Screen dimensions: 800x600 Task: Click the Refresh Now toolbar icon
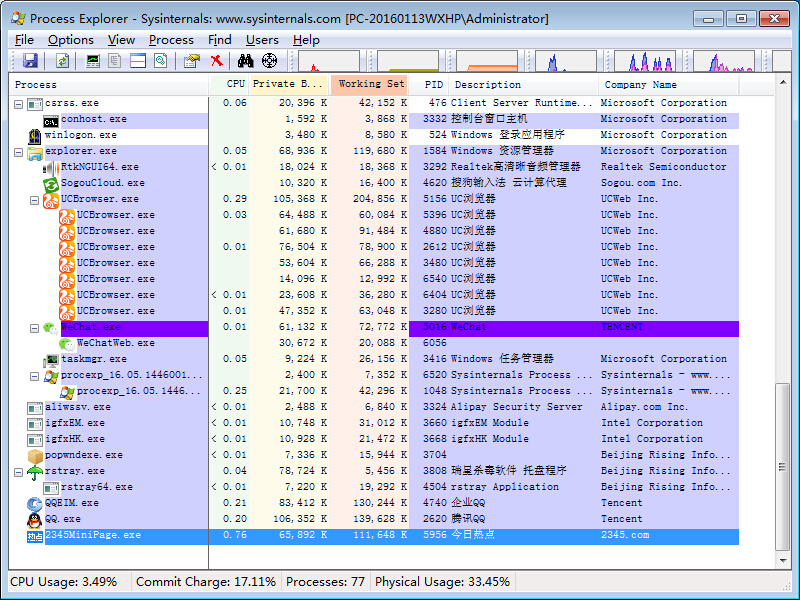[x=62, y=61]
